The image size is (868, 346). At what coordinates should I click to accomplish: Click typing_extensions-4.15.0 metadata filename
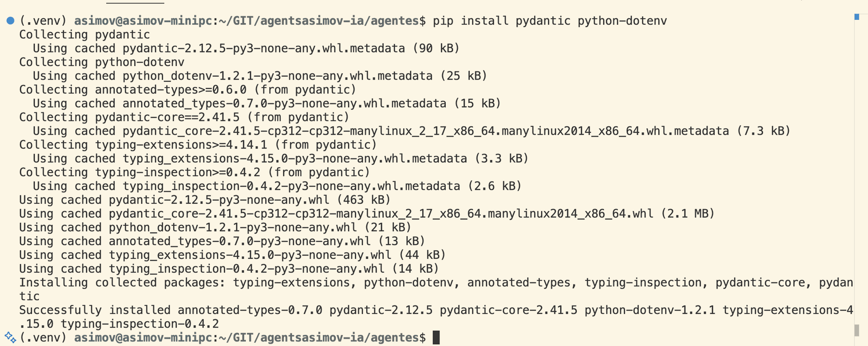(x=294, y=159)
